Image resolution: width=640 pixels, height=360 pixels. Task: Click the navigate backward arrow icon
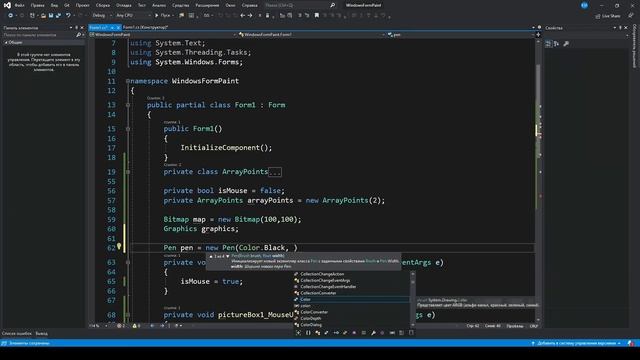pyautogui.click(x=242, y=16)
